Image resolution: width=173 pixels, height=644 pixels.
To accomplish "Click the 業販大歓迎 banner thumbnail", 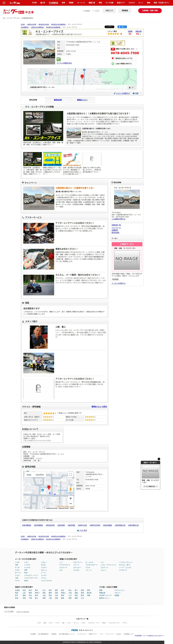I will 52,159.
